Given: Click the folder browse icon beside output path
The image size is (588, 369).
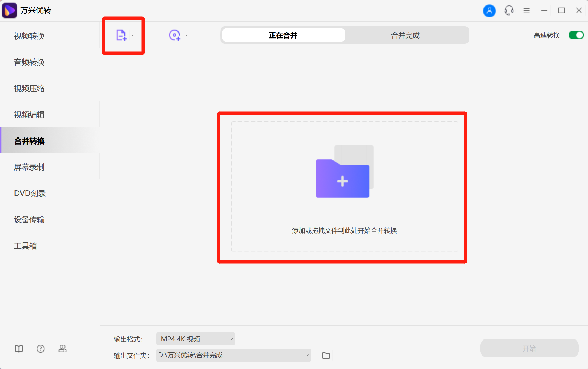Looking at the screenshot, I should tap(326, 355).
